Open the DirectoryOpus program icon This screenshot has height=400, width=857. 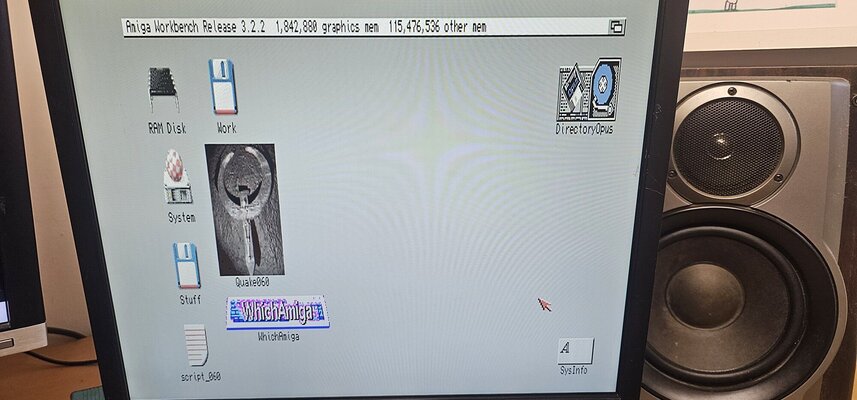(x=588, y=90)
